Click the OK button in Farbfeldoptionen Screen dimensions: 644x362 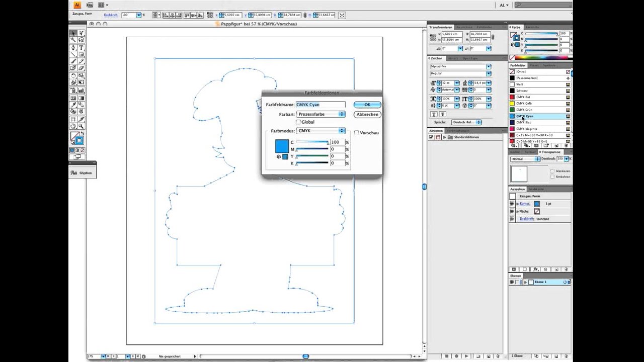tap(367, 105)
